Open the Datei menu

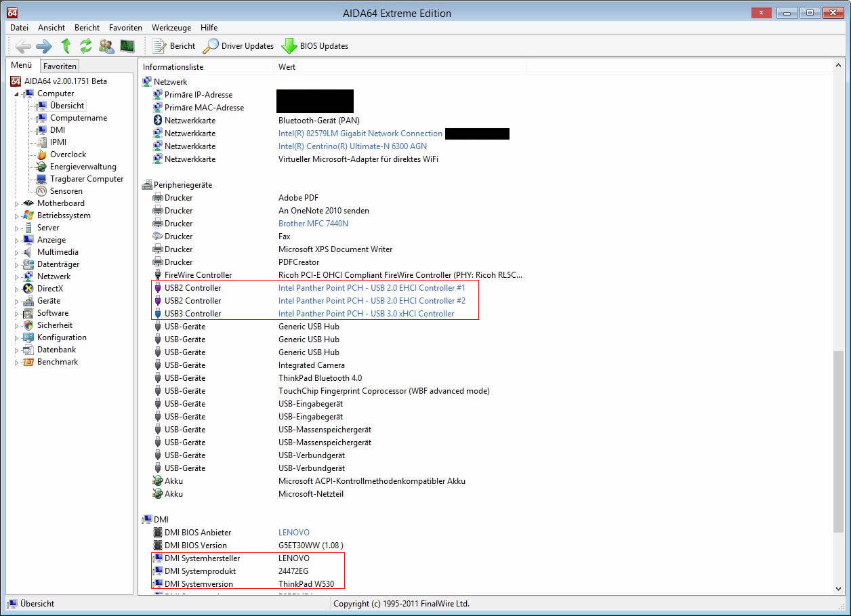click(x=20, y=28)
